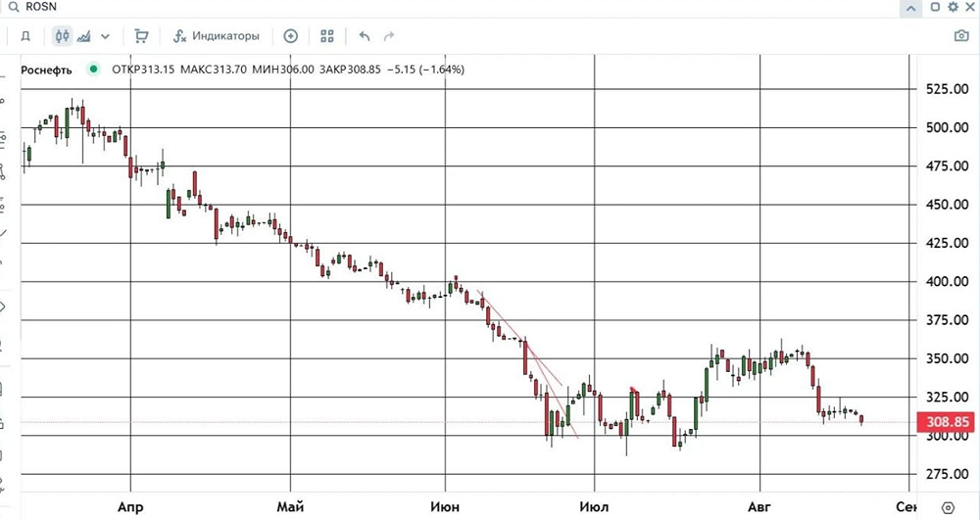Undo the last chart action
Screen dimensions: 980x520
[x=365, y=36]
